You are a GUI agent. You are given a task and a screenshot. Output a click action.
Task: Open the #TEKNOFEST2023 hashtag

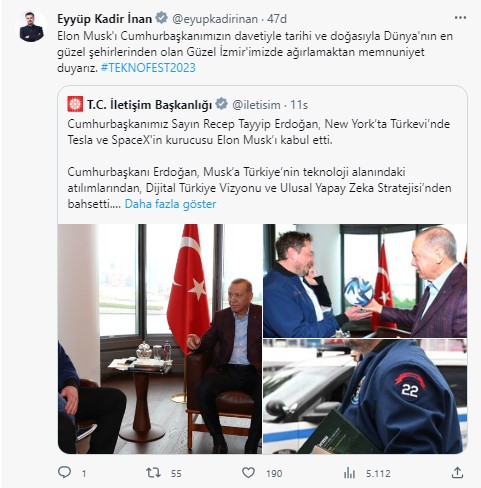pyautogui.click(x=148, y=68)
